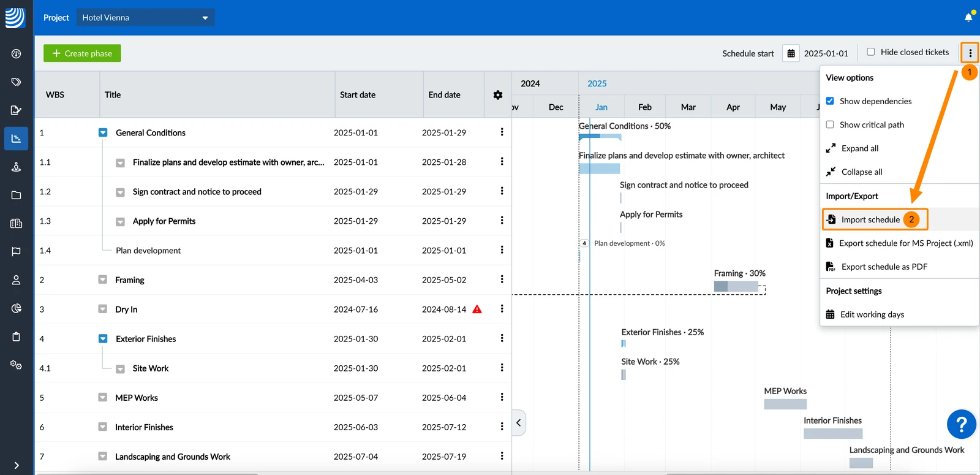980x475 pixels.
Task: Open the folder icon in the sidebar
Action: point(17,195)
